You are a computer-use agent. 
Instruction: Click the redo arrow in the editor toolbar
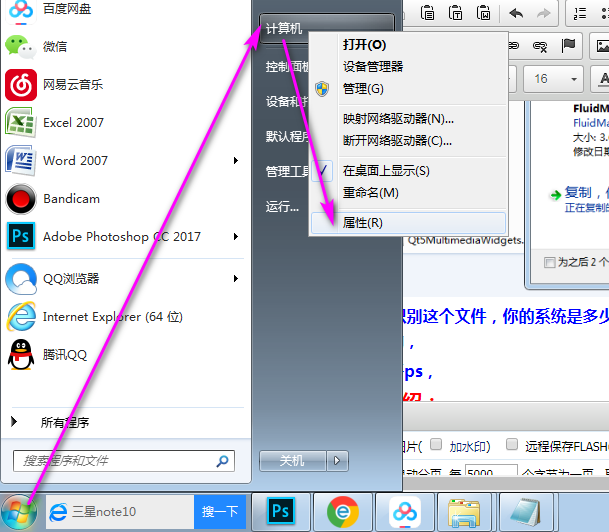(543, 14)
